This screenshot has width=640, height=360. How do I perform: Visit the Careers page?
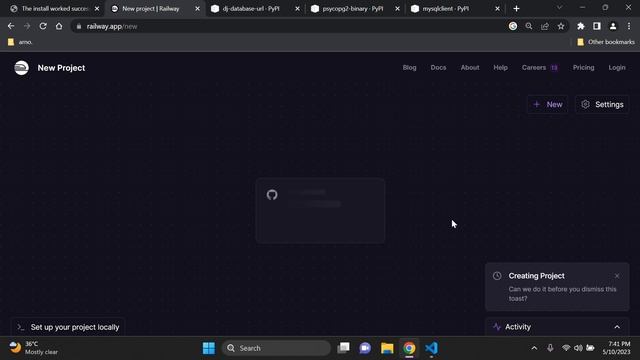click(x=533, y=68)
